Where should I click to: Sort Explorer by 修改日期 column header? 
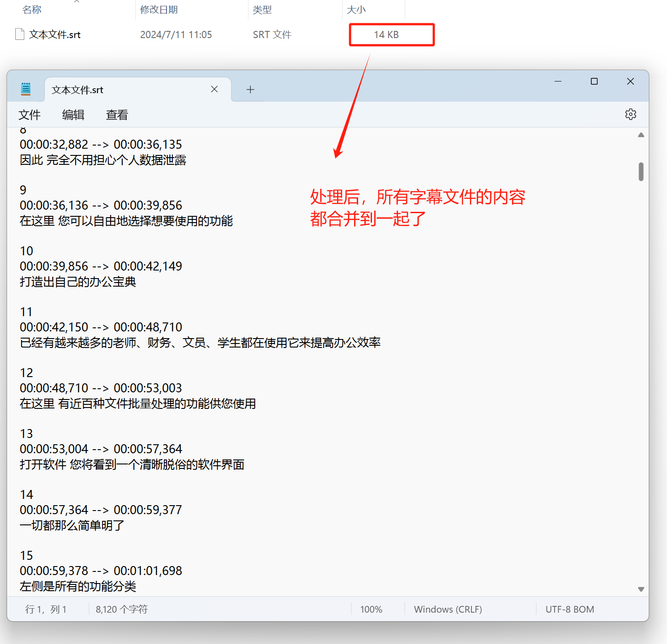point(159,10)
